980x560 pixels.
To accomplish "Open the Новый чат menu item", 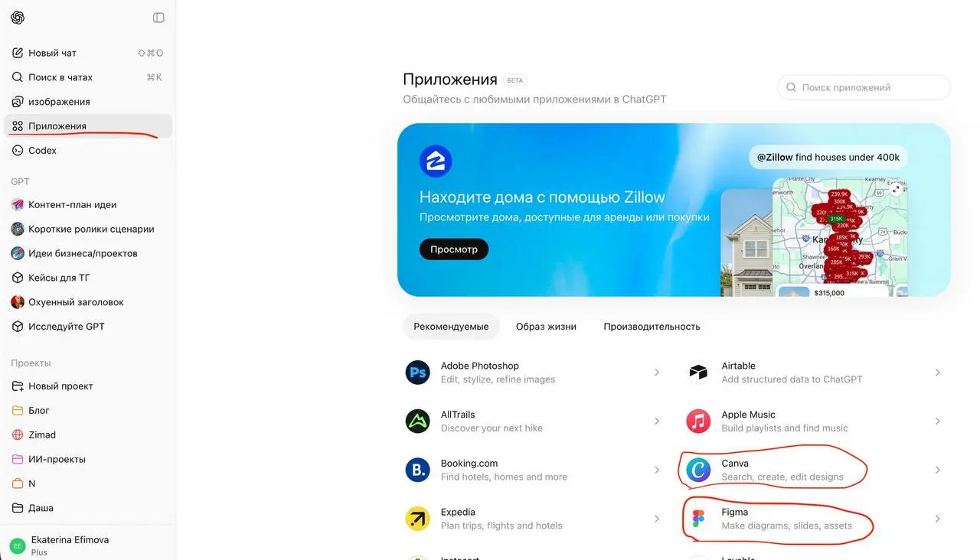I will (x=88, y=53).
